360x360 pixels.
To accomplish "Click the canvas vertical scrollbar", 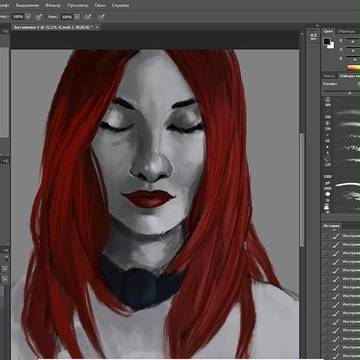I will pyautogui.click(x=302, y=190).
